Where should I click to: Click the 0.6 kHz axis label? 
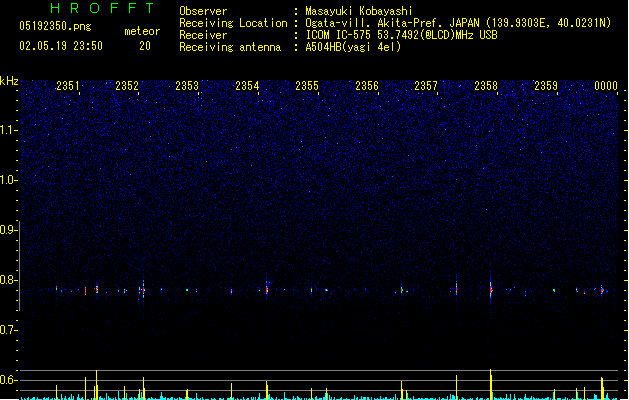coord(8,380)
